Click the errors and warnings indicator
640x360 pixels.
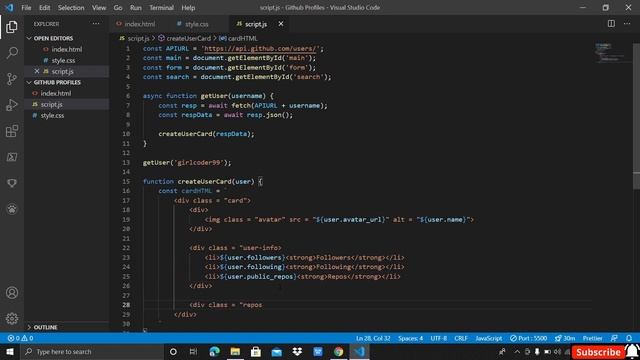point(20,338)
